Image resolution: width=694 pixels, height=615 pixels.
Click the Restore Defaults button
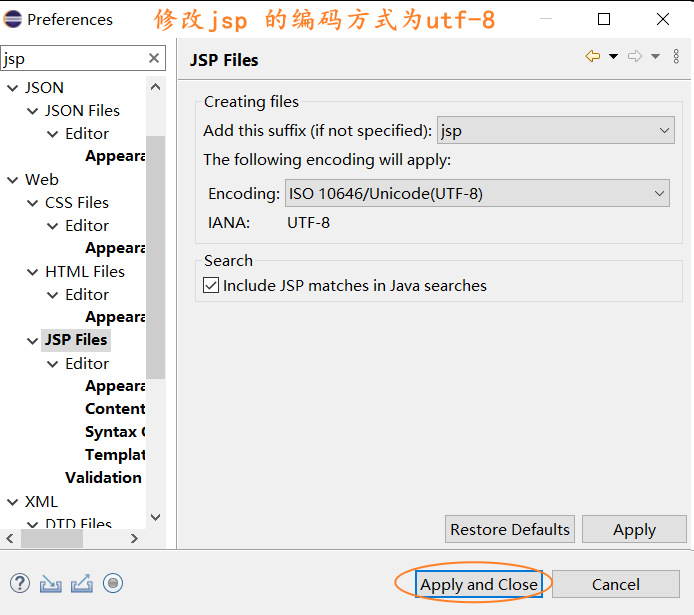[x=510, y=530]
